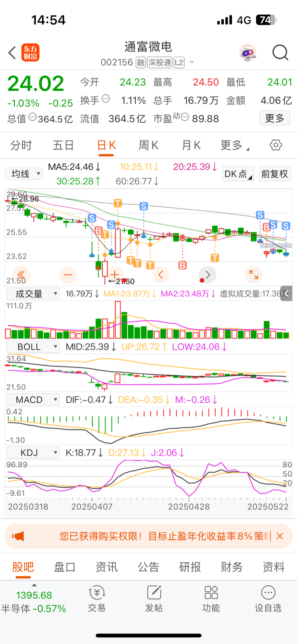Tap the 60:26.77 moving average value

point(137,181)
